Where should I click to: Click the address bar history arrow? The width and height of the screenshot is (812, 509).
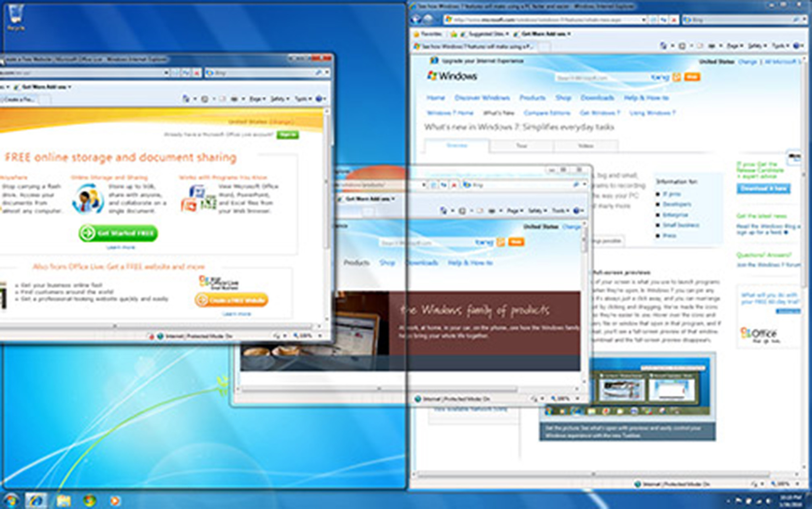pos(644,19)
